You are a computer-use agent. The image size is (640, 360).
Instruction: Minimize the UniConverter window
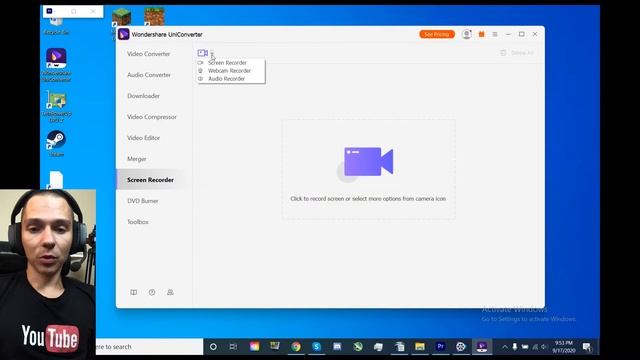point(508,34)
